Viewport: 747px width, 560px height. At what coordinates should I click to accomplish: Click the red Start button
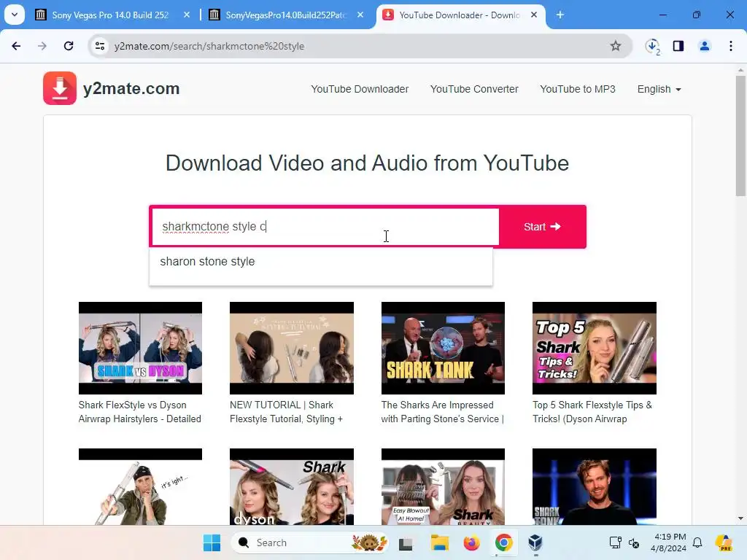[x=542, y=227]
